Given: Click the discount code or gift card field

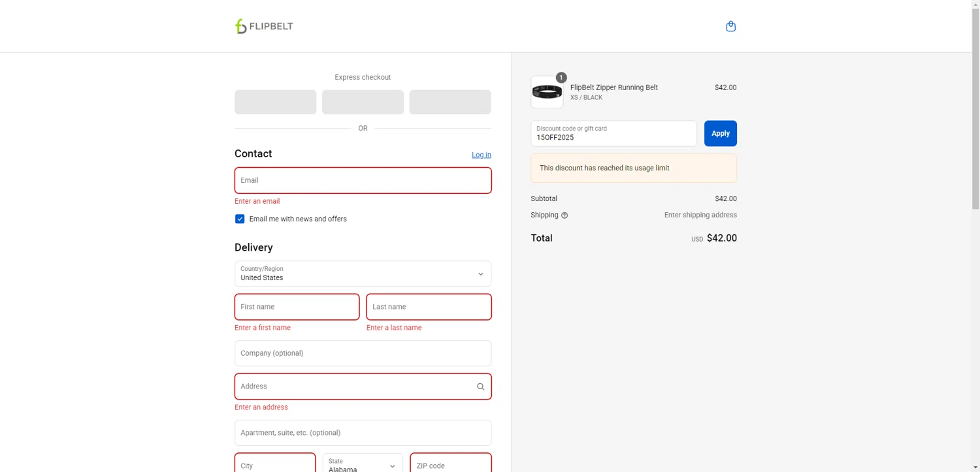Looking at the screenshot, I should pyautogui.click(x=613, y=133).
